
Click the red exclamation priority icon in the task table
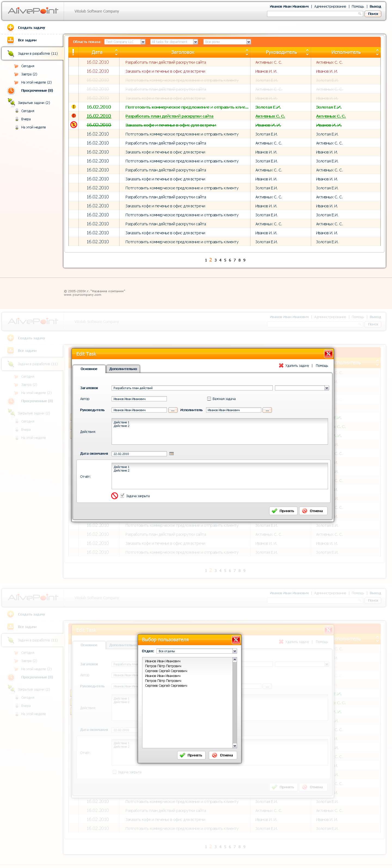[74, 116]
